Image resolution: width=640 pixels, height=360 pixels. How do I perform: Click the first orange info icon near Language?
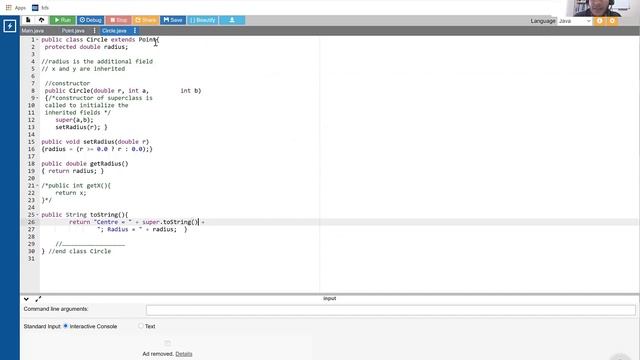tap(599, 21)
